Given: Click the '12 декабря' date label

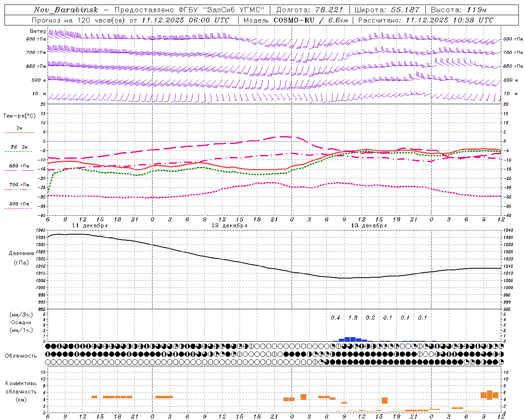Looking at the screenshot, I should click(x=229, y=226).
